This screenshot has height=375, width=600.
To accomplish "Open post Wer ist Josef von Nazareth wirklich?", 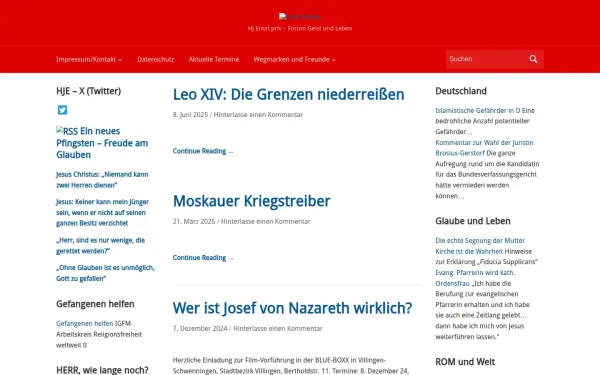I will point(292,308).
